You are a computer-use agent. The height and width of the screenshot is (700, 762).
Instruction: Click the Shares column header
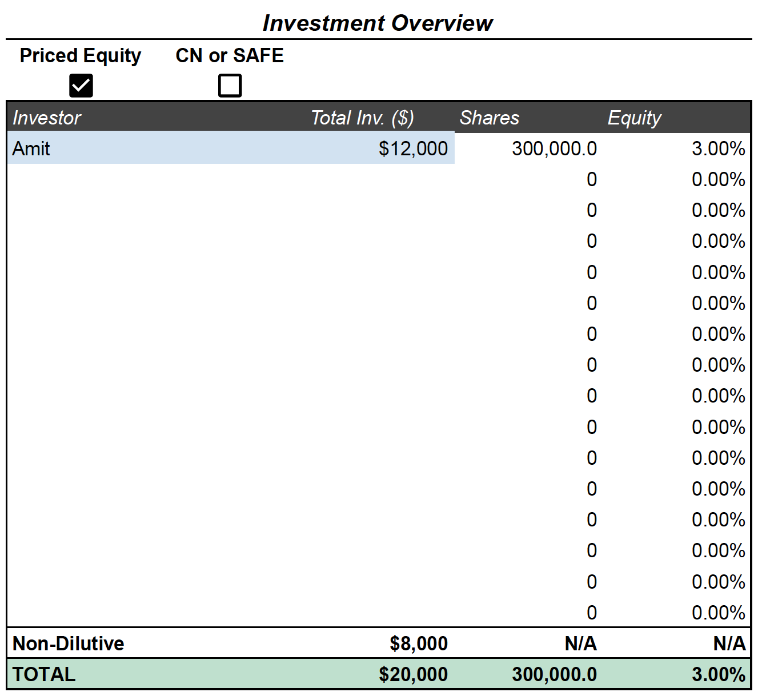click(x=490, y=118)
